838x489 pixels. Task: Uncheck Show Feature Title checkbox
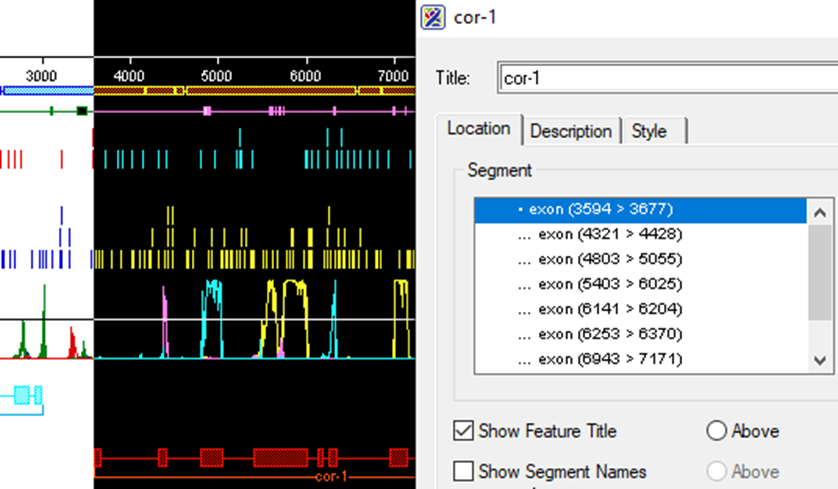[464, 432]
